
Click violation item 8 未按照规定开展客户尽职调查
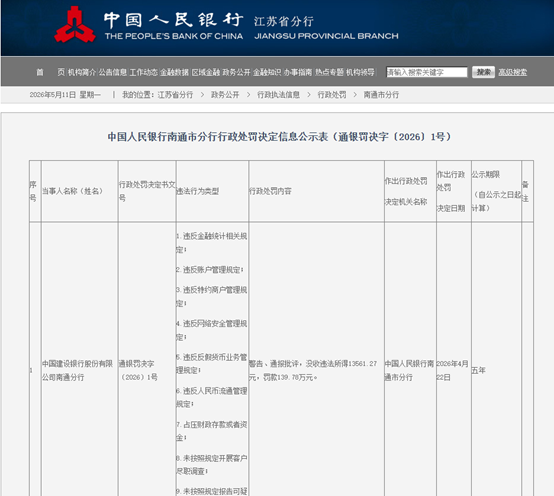pos(211,465)
